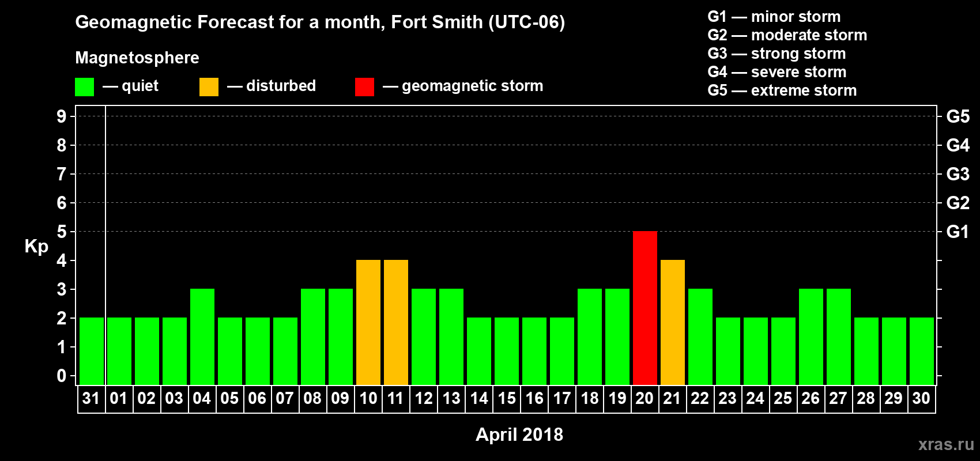This screenshot has height=461, width=980.
Task: Click the G5 label on right axis
Action: coord(958,116)
